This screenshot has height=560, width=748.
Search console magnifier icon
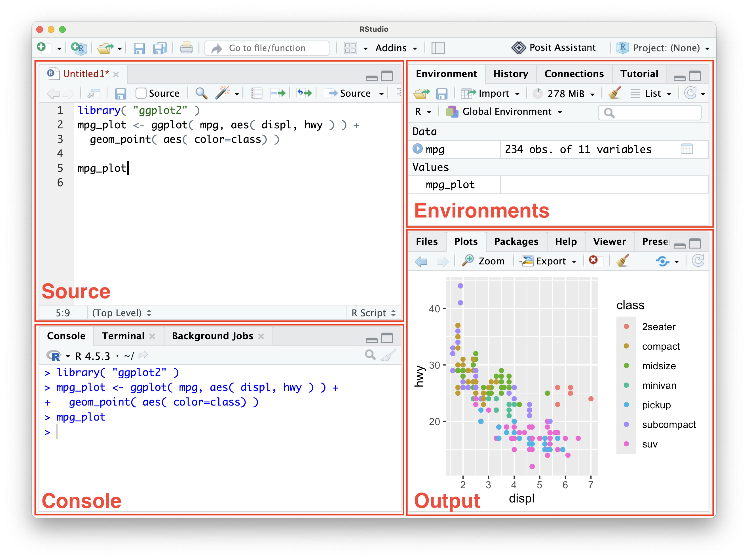click(370, 355)
